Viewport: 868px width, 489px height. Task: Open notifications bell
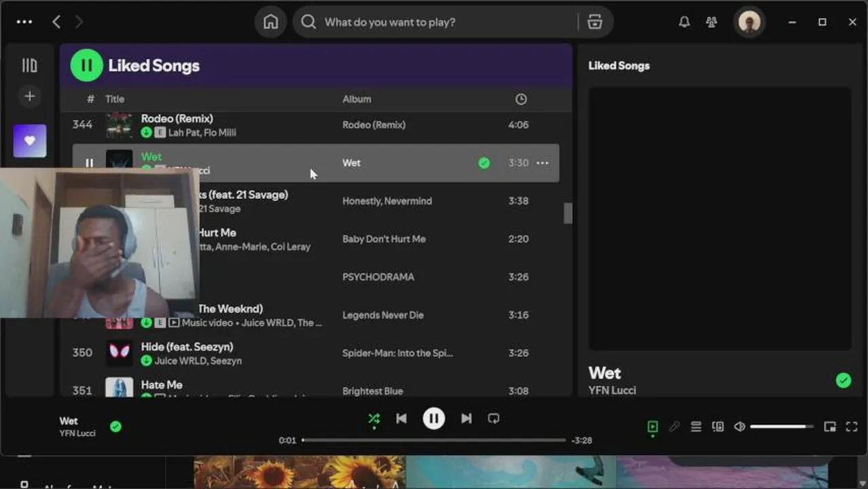(684, 22)
